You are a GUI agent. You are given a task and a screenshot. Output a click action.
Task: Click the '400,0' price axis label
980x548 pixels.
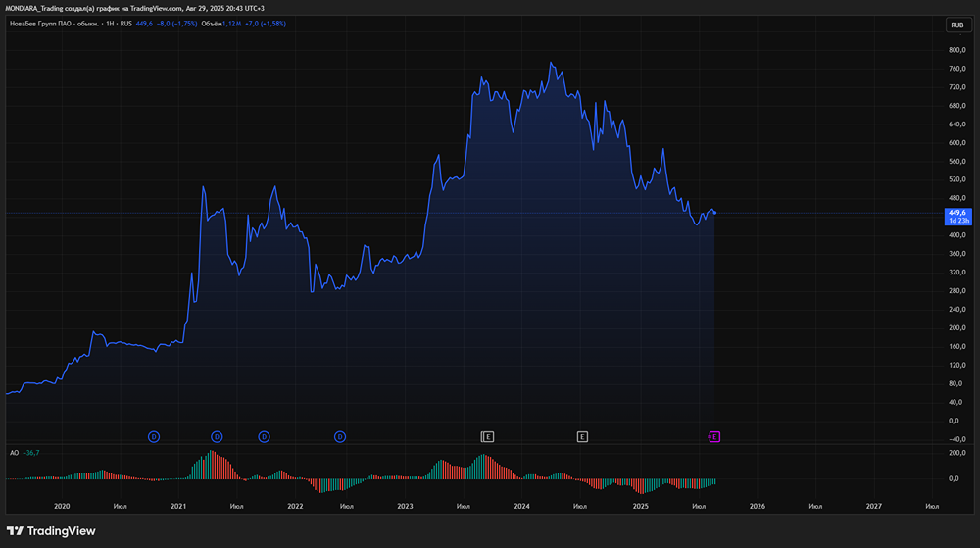(956, 235)
